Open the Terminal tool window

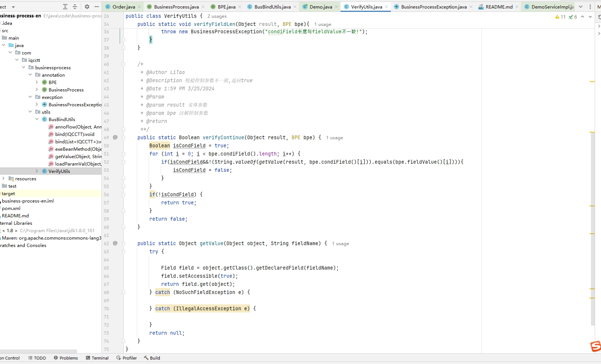[x=97, y=358]
